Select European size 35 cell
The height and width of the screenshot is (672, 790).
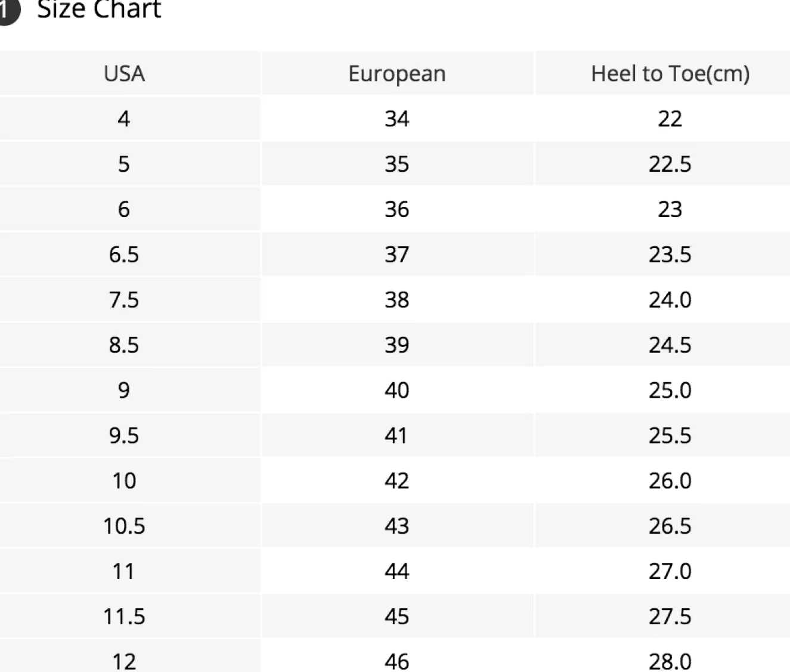396,164
